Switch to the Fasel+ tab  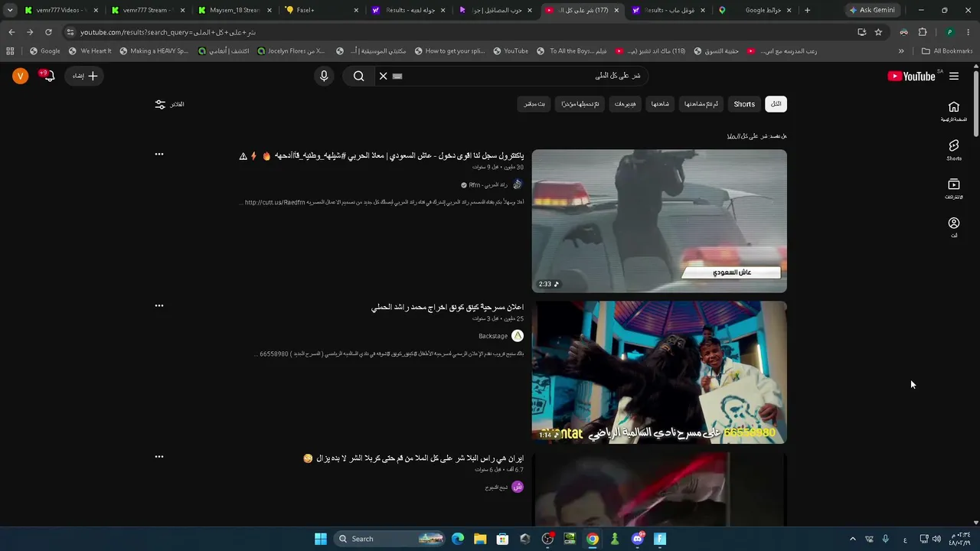(322, 10)
